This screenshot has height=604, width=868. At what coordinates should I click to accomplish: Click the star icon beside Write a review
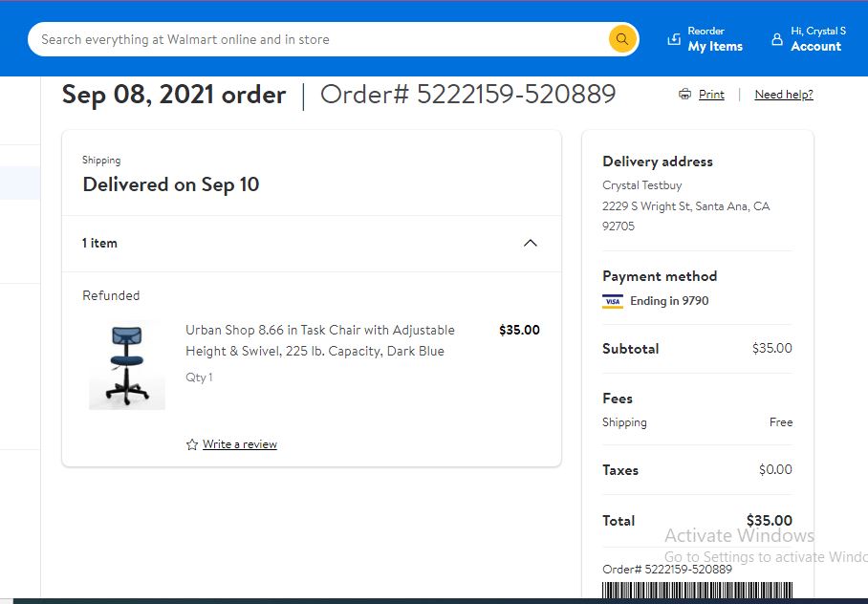click(x=192, y=444)
